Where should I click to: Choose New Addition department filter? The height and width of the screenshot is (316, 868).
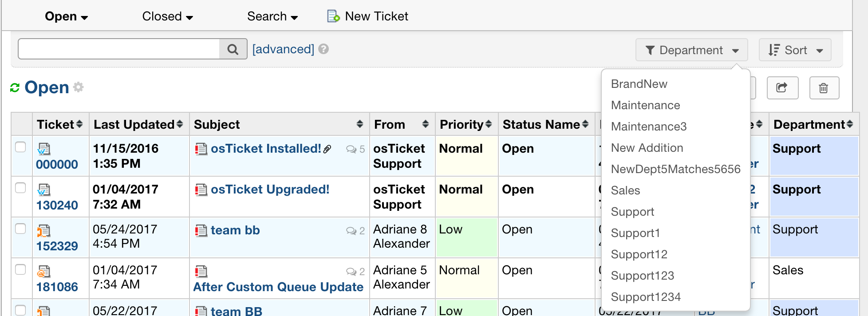[647, 148]
